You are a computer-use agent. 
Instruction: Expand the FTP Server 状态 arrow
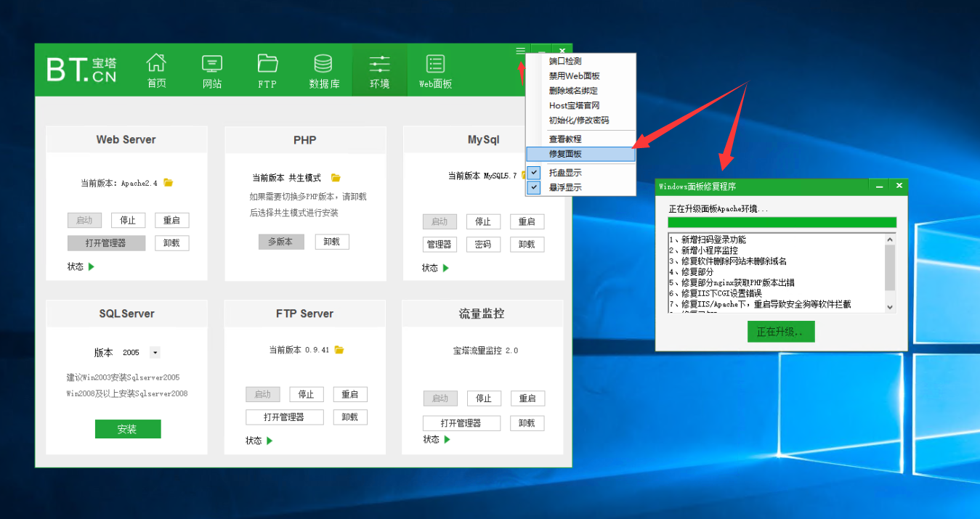click(x=270, y=441)
